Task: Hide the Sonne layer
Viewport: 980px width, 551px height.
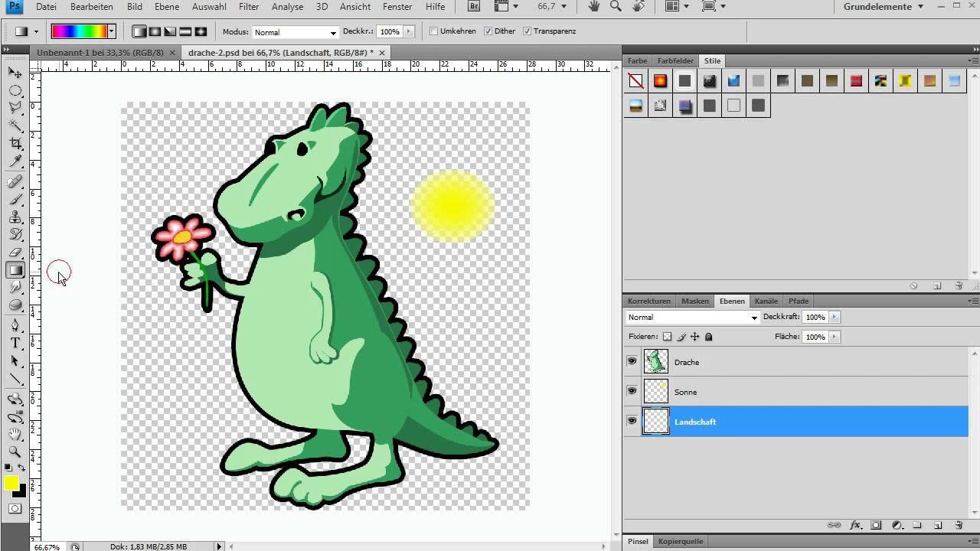Action: pyautogui.click(x=632, y=391)
